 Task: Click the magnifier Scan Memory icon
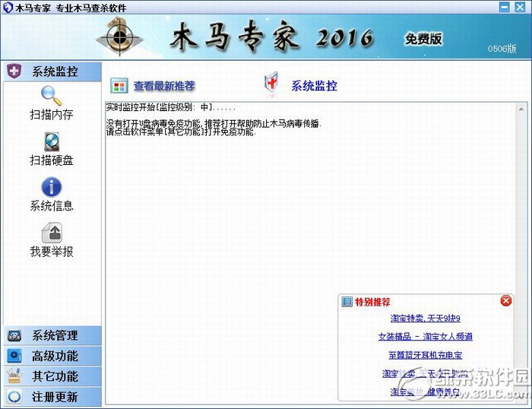coord(51,96)
